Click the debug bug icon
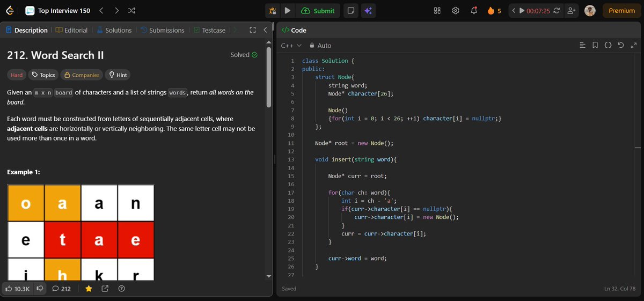Screen dimensions: 644x301 [x=273, y=11]
